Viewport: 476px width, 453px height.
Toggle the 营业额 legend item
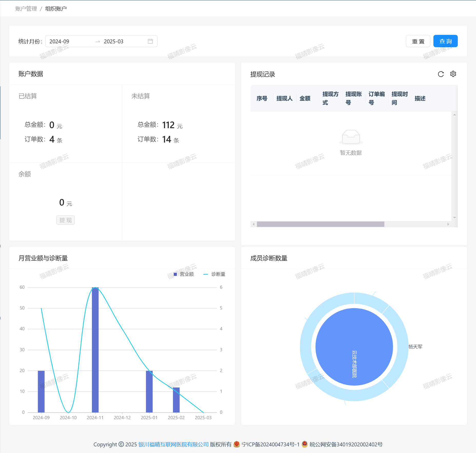point(184,274)
